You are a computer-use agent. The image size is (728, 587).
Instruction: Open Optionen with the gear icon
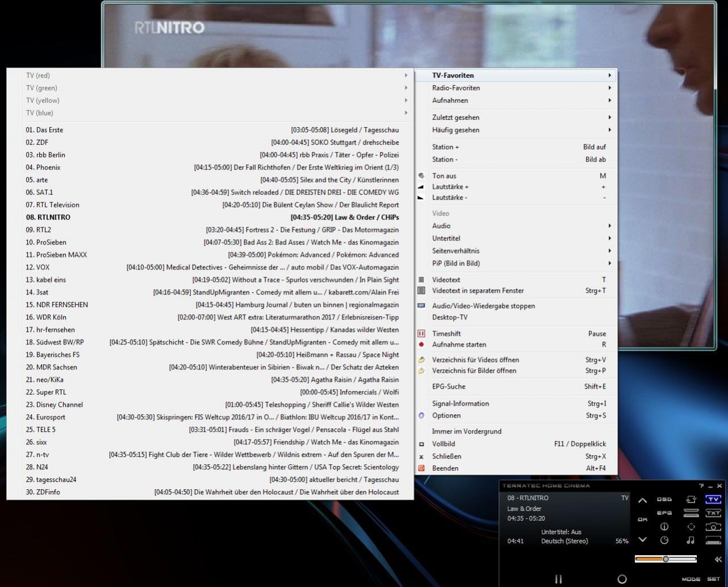pos(516,415)
